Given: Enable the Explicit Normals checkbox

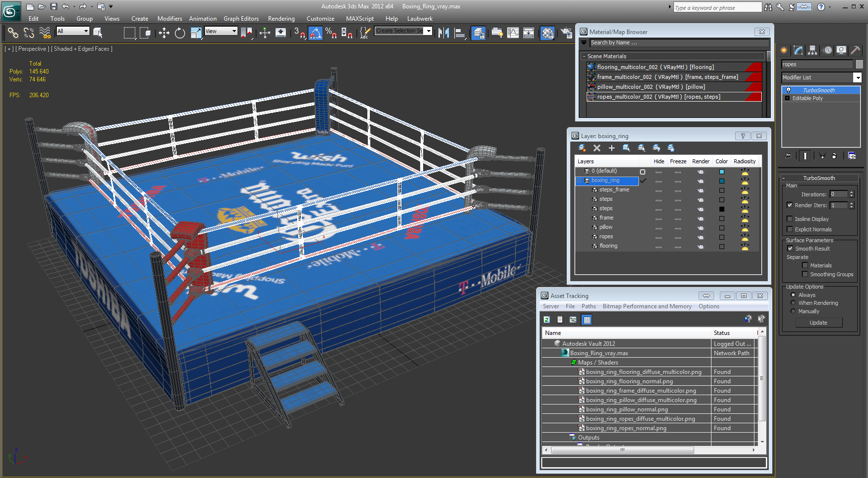Looking at the screenshot, I should (x=789, y=229).
